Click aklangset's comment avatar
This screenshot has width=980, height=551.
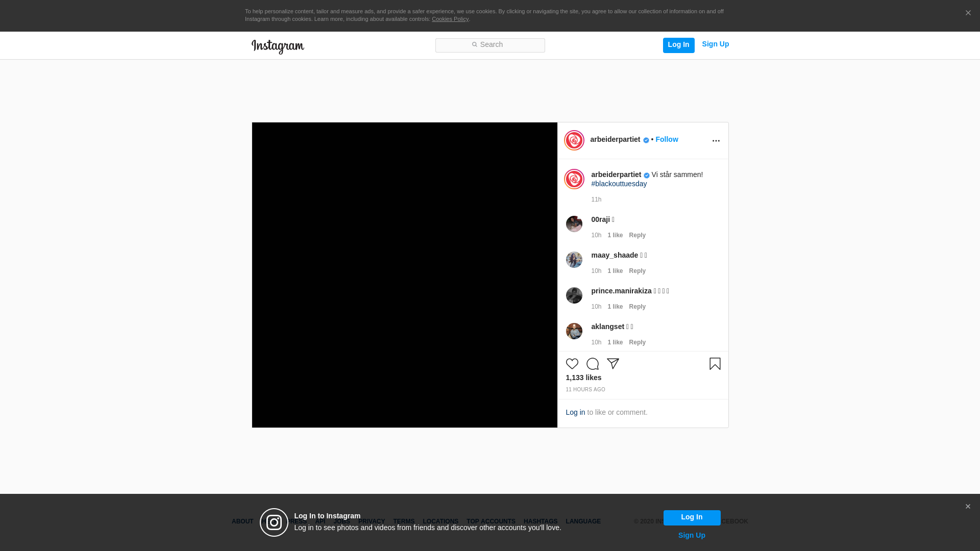(x=574, y=331)
